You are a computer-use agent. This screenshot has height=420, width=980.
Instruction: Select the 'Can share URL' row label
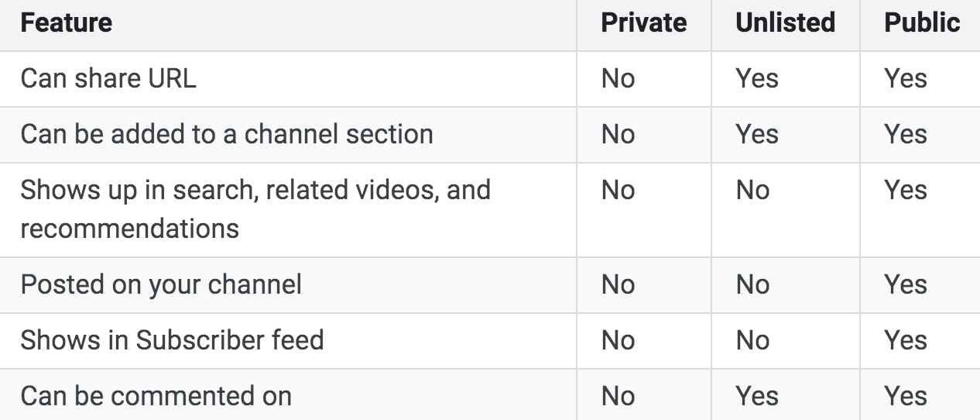point(108,78)
